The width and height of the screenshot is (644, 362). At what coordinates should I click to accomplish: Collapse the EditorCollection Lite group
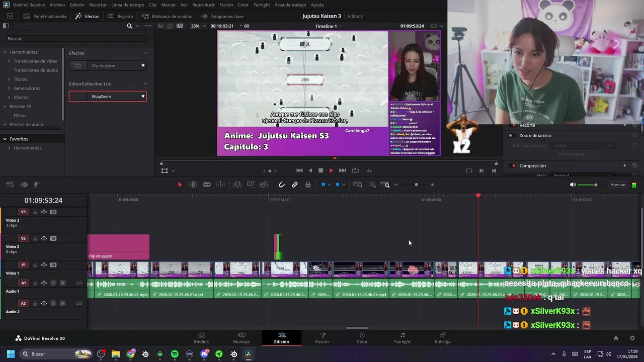pyautogui.click(x=146, y=83)
